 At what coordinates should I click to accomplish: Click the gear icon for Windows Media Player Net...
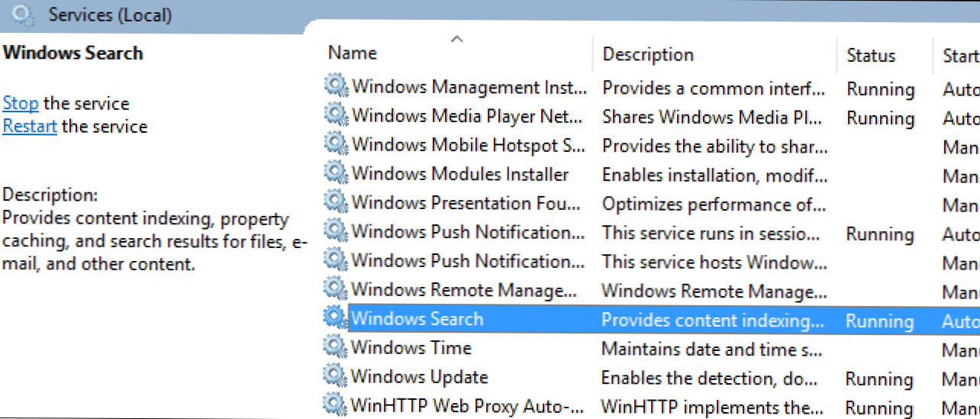coord(336,114)
